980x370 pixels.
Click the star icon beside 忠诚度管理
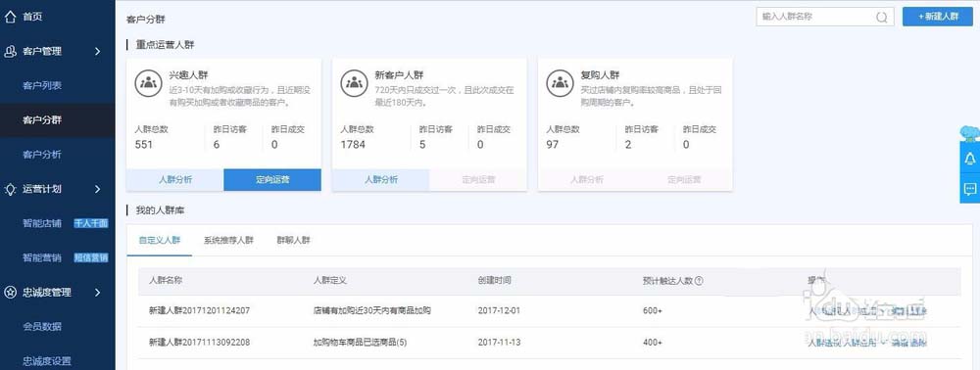click(10, 292)
